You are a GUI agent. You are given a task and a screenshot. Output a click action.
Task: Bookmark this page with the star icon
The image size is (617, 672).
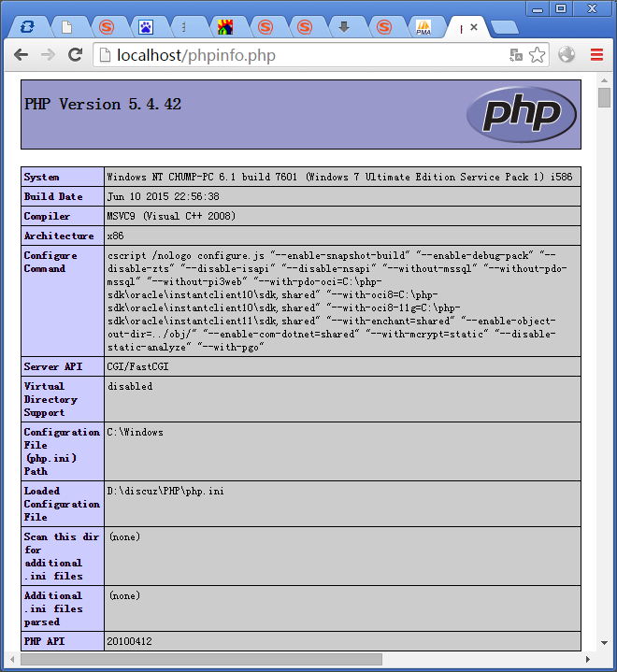[x=537, y=55]
